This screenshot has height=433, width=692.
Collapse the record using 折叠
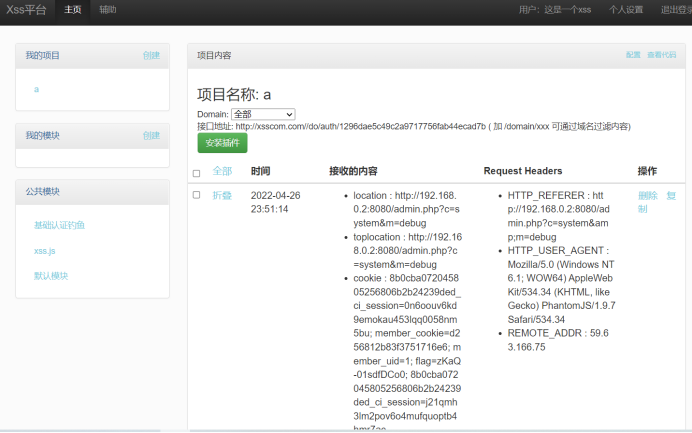[x=222, y=196]
